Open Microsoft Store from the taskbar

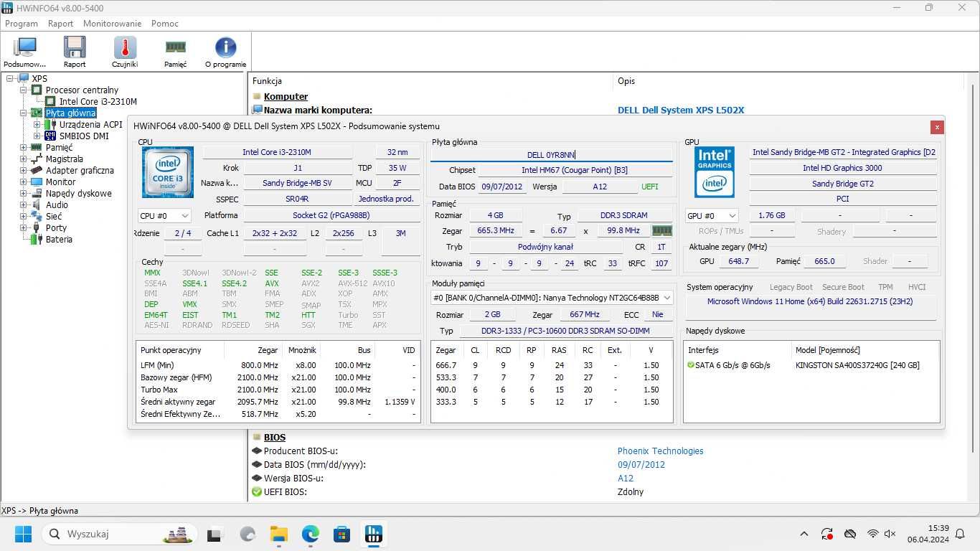[x=341, y=534]
